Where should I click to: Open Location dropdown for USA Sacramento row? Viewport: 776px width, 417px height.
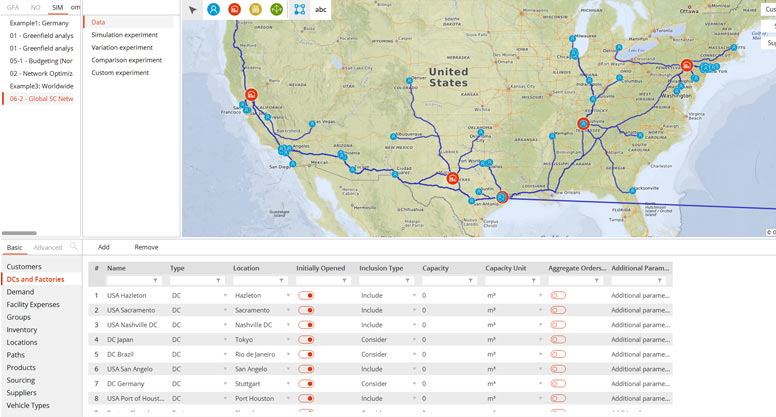[288, 310]
